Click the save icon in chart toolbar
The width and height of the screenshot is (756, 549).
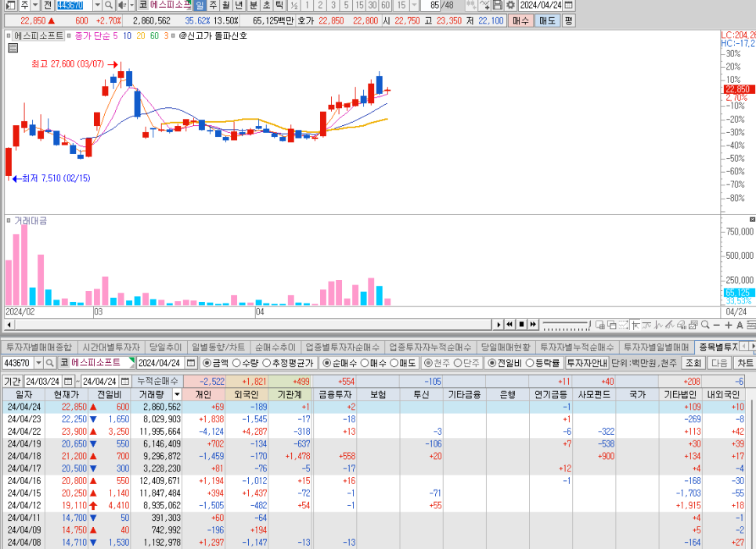click(498, 5)
